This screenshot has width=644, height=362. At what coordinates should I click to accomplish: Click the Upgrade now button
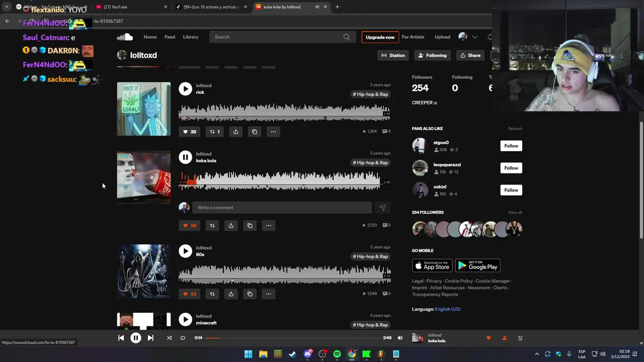tap(380, 37)
